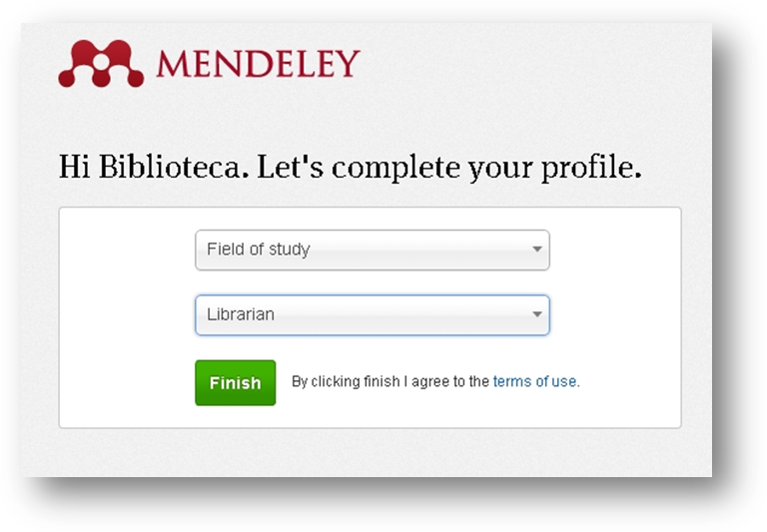767x532 pixels.
Task: Click the green Finish button
Action: coord(236,383)
